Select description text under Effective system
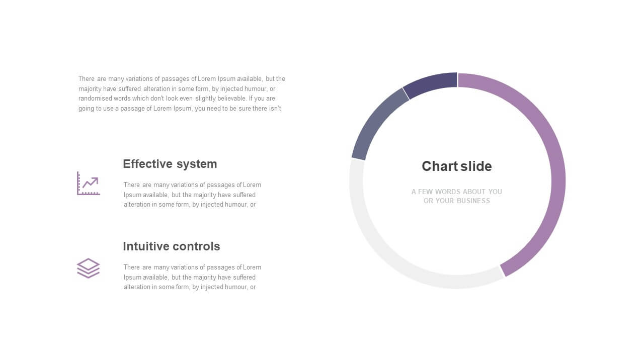This screenshot has height=362, width=644. coord(192,195)
